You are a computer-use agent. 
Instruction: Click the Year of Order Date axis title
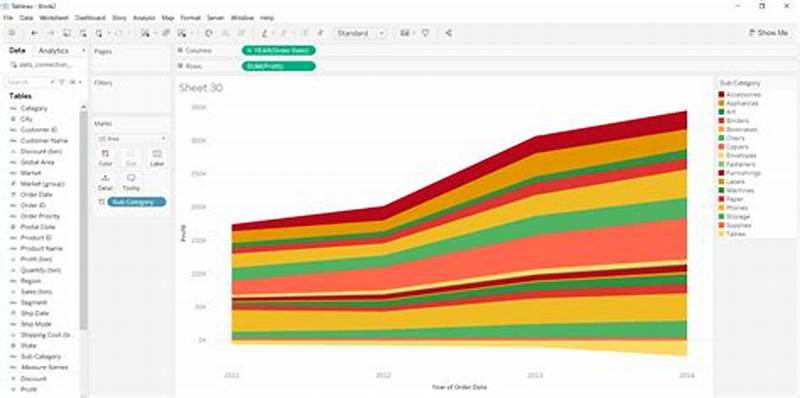point(459,387)
